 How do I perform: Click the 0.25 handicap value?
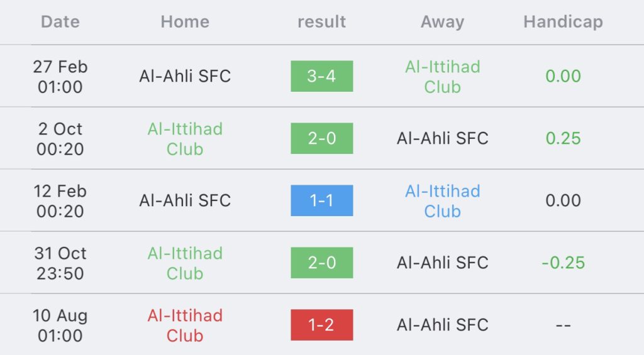[563, 138]
